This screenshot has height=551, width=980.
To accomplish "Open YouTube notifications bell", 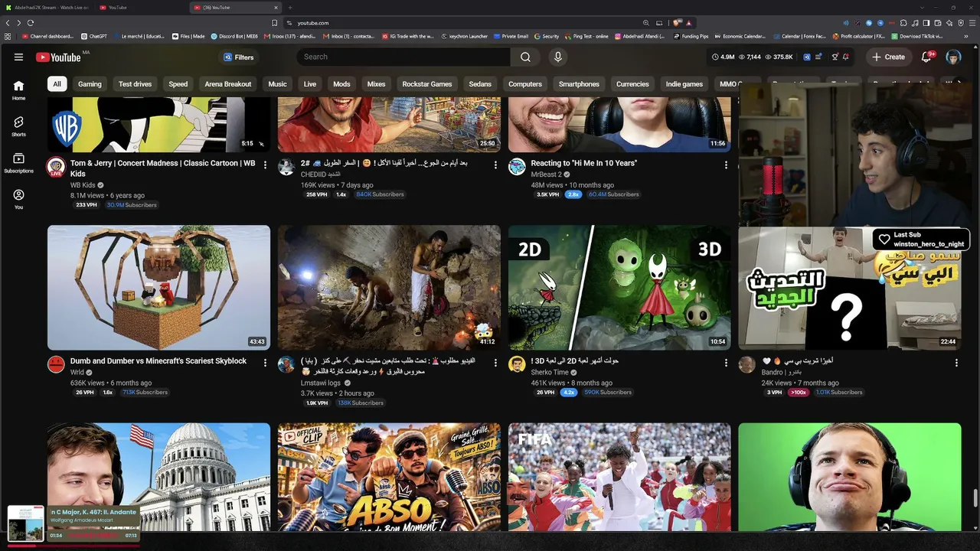I will coord(926,57).
